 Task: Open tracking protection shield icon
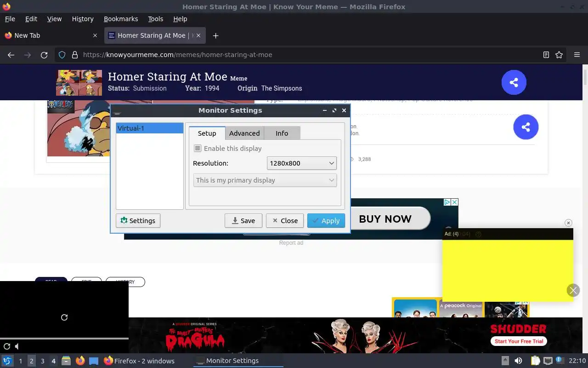62,55
